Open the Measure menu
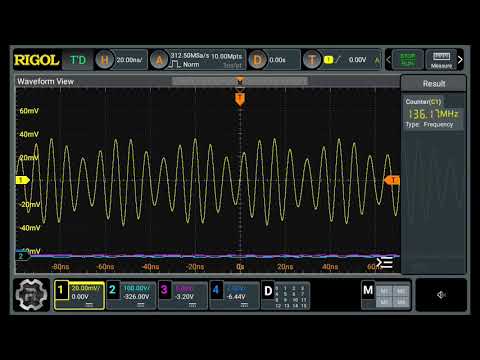The image size is (480, 360). click(x=441, y=60)
